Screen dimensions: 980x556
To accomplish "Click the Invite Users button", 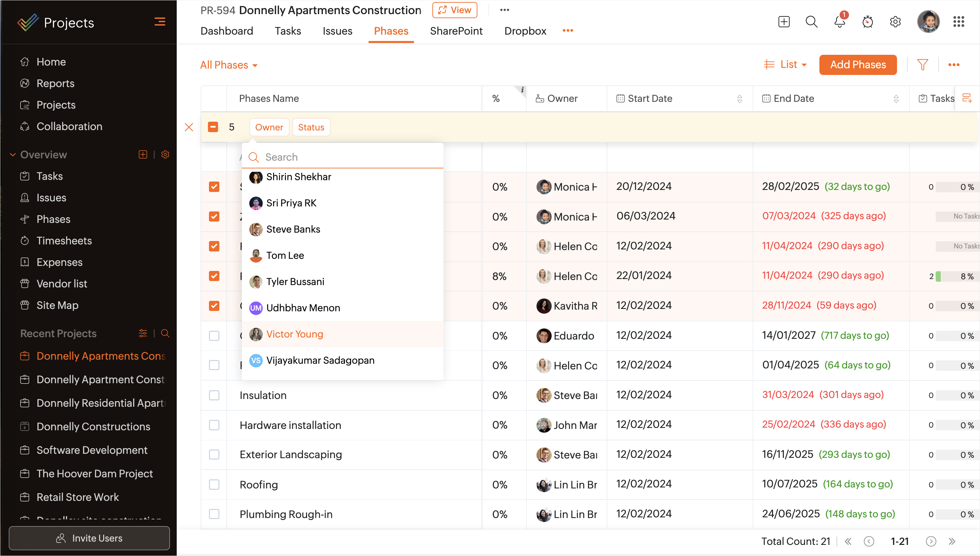I will pos(89,538).
